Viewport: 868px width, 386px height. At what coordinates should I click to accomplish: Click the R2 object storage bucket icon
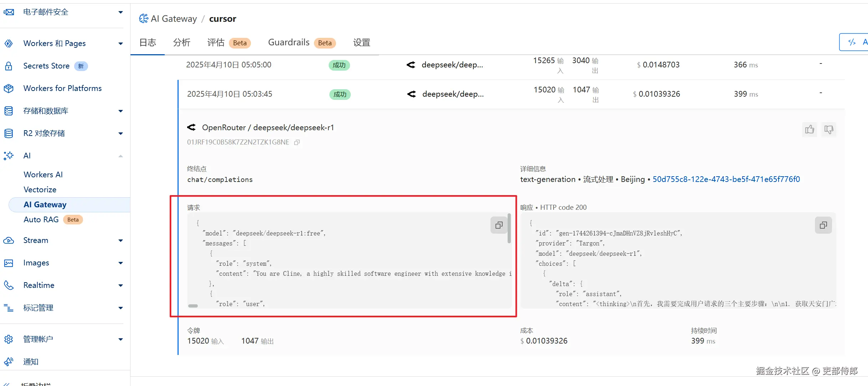[x=9, y=133]
